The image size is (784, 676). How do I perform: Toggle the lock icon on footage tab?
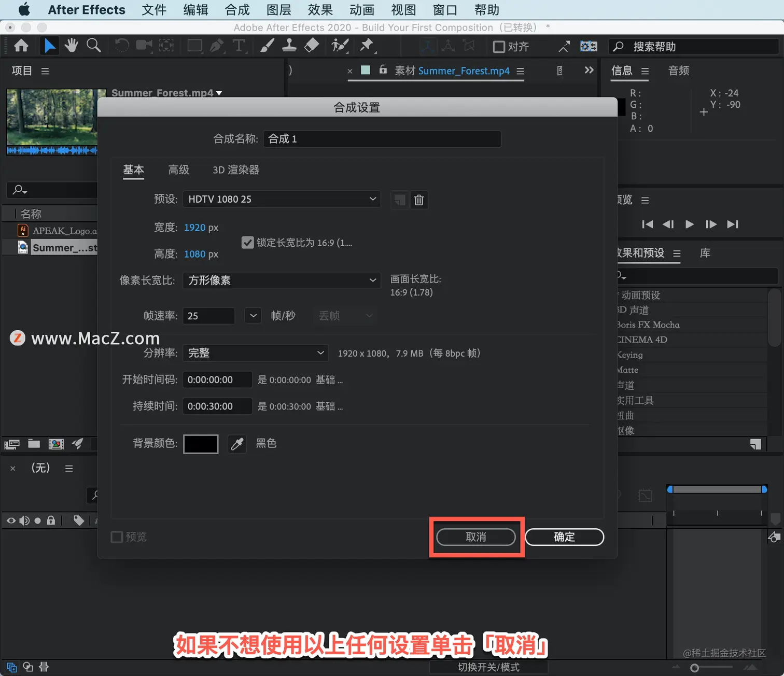pos(383,69)
